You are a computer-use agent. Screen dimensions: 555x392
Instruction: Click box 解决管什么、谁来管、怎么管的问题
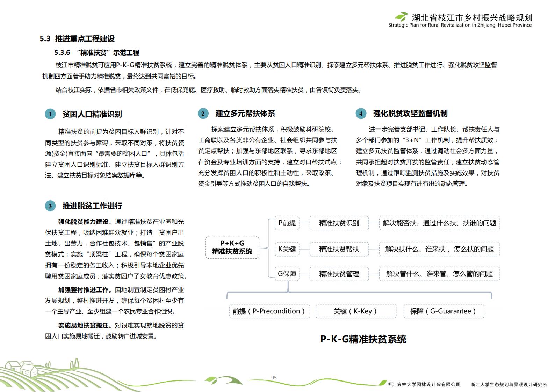pos(439,274)
